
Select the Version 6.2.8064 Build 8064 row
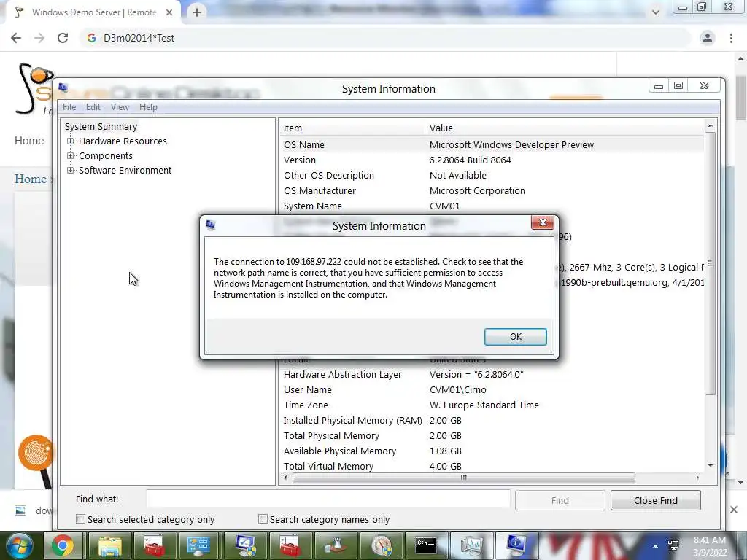(x=492, y=160)
